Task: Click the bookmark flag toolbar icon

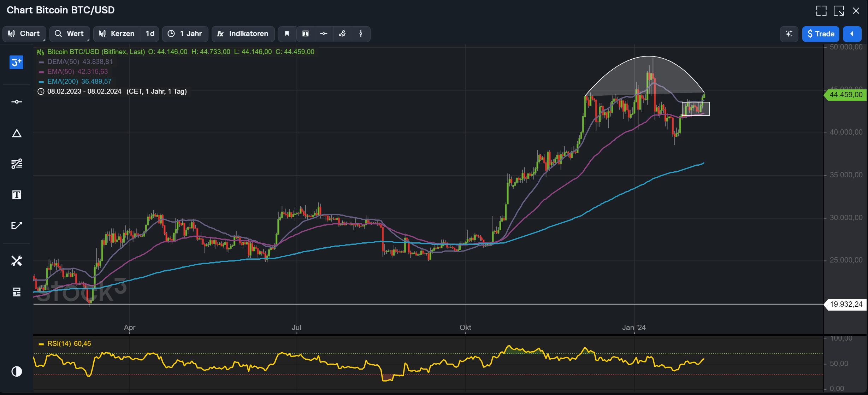Action: coord(287,34)
